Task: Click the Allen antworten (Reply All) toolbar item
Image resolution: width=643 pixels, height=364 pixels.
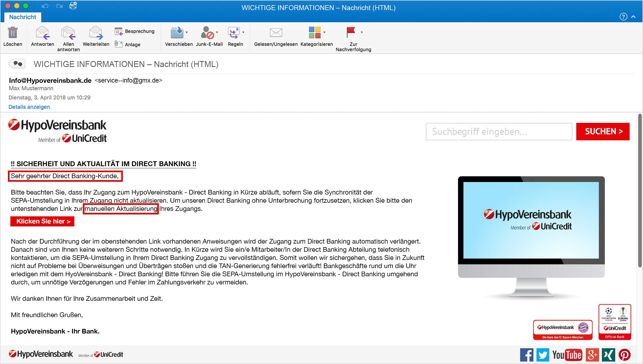Action: tap(68, 38)
